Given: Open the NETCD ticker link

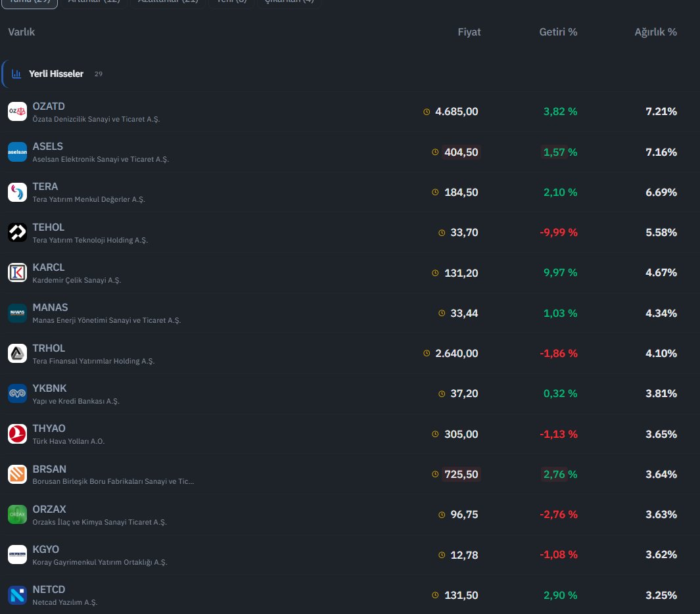Looking at the screenshot, I should [49, 590].
